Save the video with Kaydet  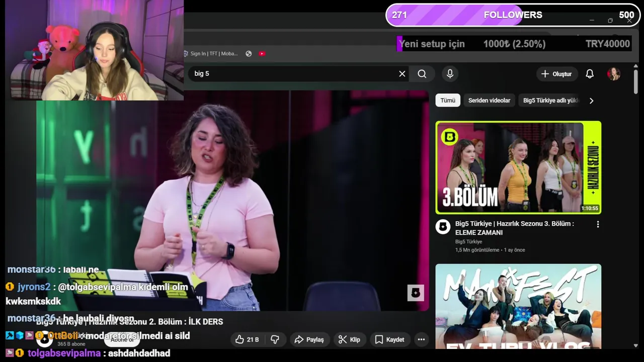[x=389, y=340]
